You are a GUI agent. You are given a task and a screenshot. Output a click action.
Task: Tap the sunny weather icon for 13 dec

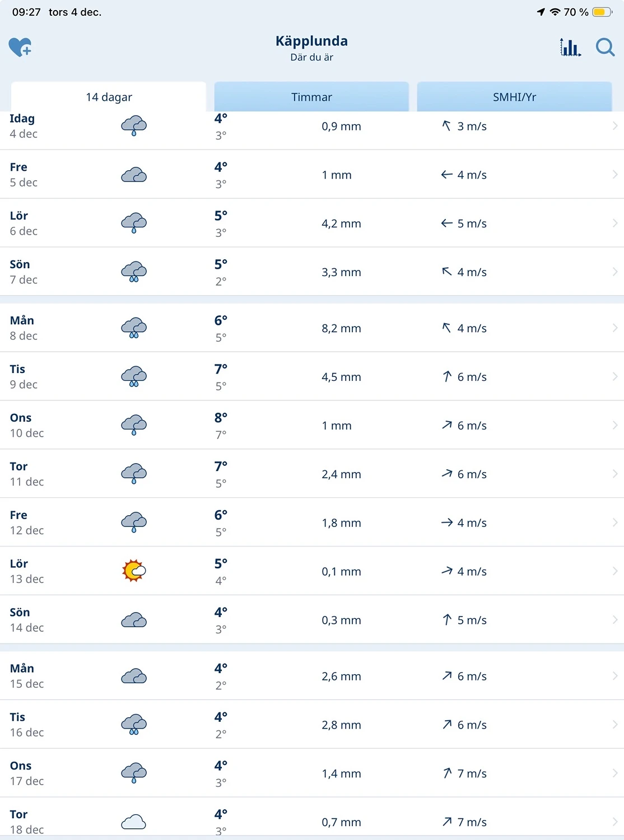[x=134, y=571]
